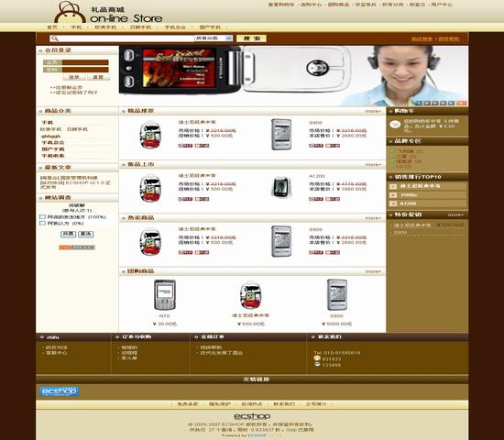Image resolution: width=504 pixels, height=440 pixels.
Task: Click the ecshop footer logo
Action: pos(252,416)
